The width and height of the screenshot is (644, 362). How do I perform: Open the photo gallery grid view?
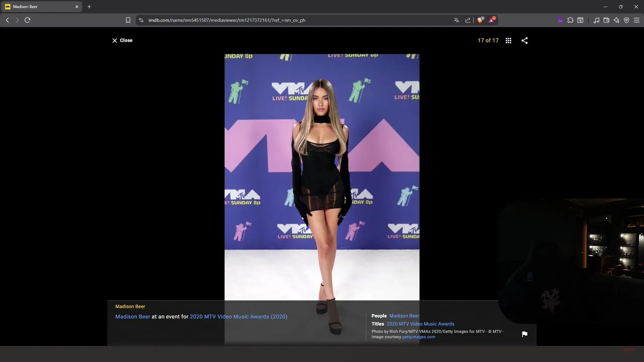(508, 40)
